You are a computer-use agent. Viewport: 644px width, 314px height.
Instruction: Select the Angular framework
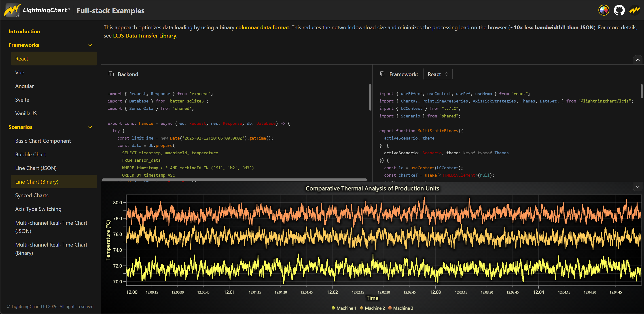click(54, 86)
